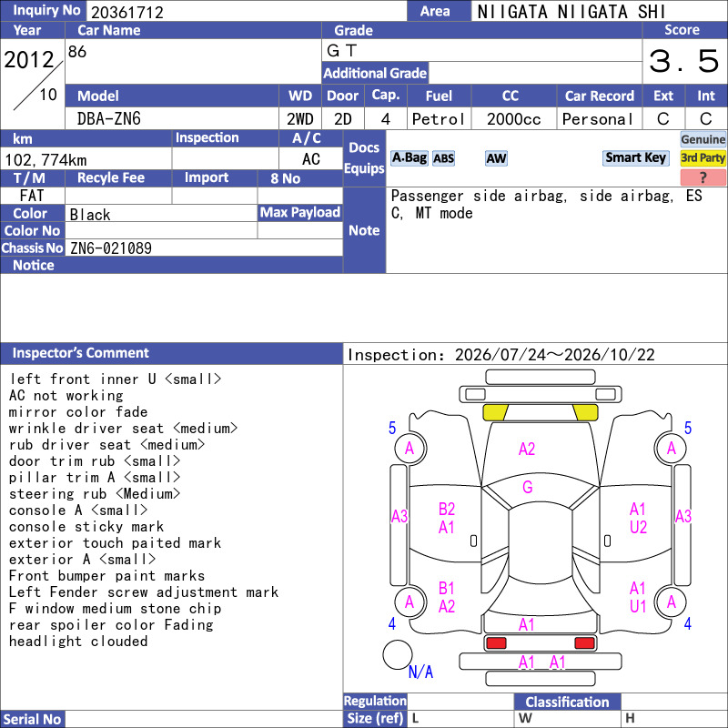Click the U1 mark on diagram
This screenshot has height=728, width=728.
638,606
